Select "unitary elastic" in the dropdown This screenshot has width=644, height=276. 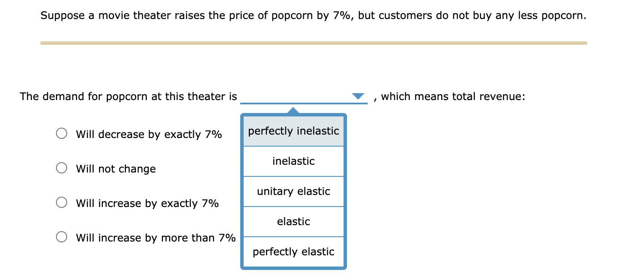coord(293,191)
